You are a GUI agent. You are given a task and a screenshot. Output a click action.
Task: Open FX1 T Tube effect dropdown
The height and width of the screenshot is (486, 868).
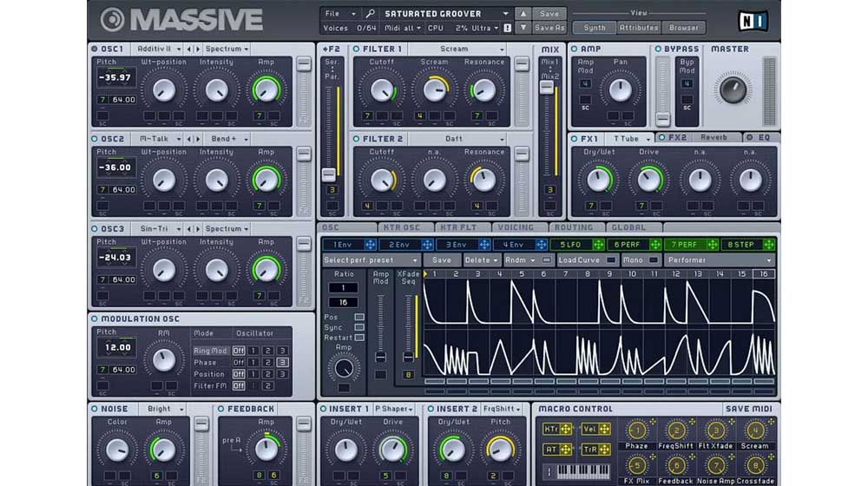pos(630,138)
